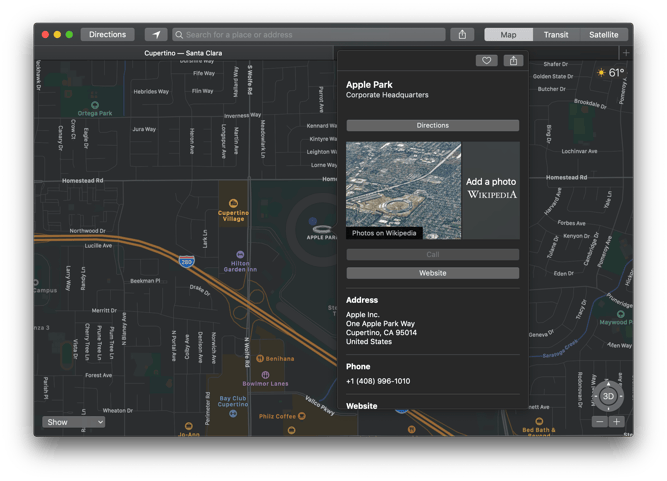Viewport: 667px width, 481px height.
Task: Click the Apple Park aerial photo
Action: click(x=403, y=190)
